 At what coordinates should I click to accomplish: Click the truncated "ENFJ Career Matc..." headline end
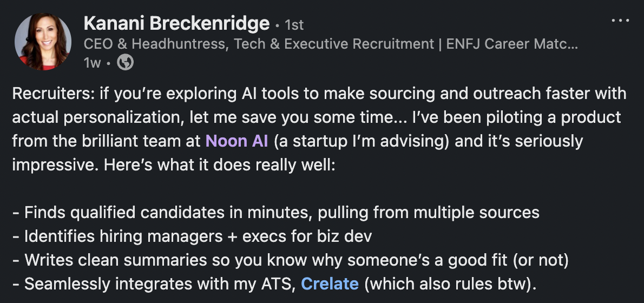(512, 44)
